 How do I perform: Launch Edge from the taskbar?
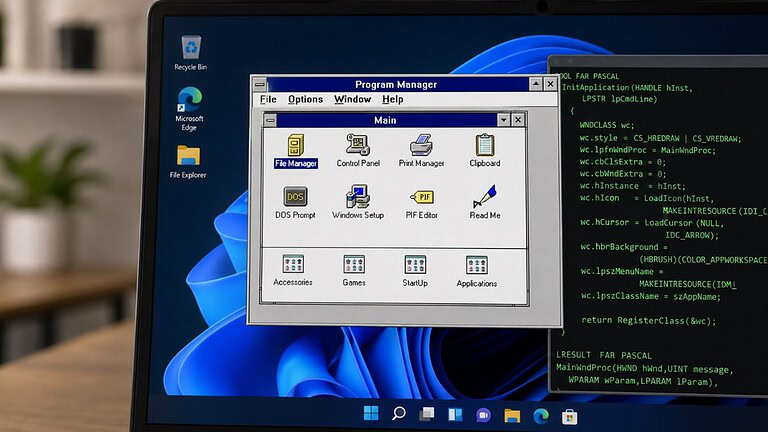tap(541, 416)
